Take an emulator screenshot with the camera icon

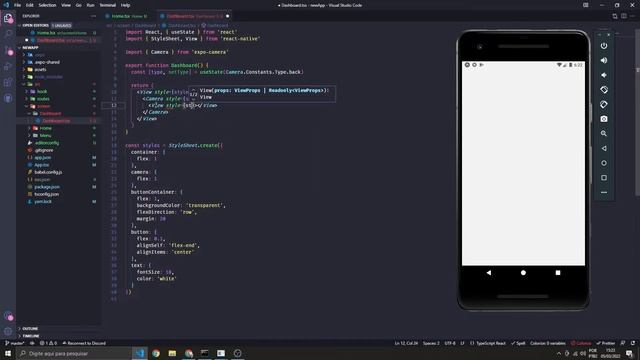[x=604, y=119]
